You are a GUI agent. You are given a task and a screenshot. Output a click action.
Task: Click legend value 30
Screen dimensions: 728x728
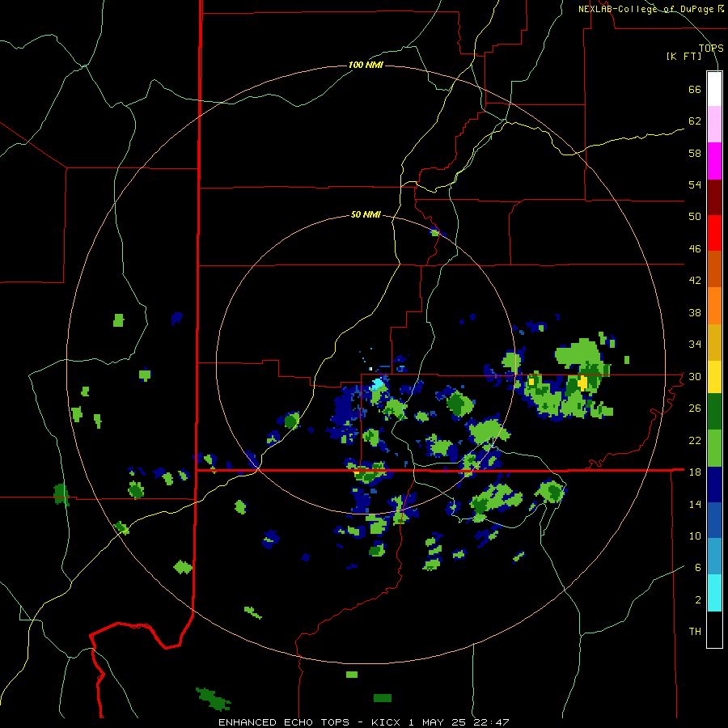(695, 376)
